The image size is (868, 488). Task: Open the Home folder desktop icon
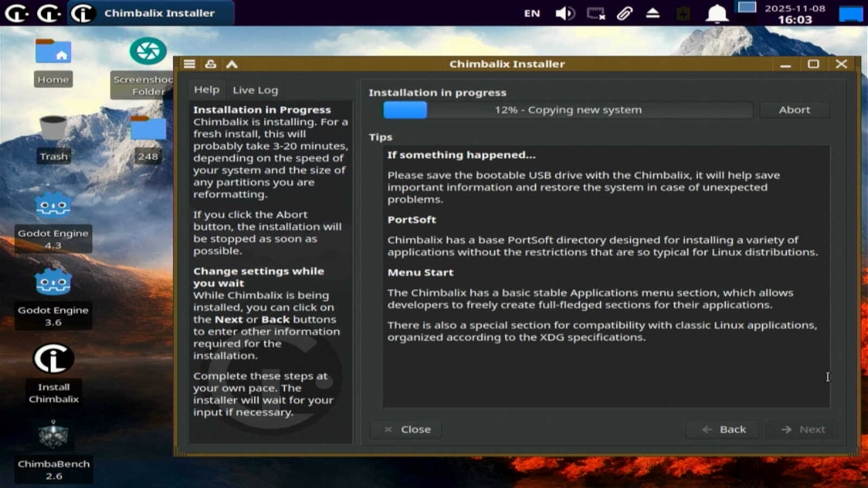tap(53, 61)
